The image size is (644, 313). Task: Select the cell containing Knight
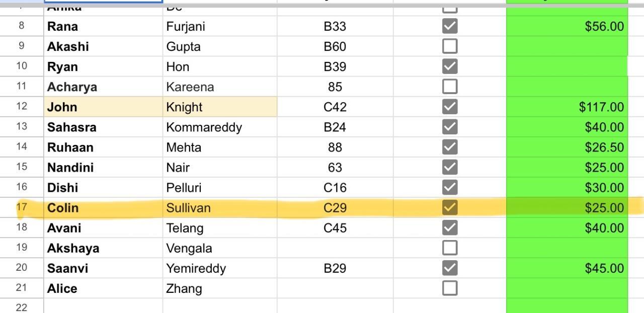[219, 107]
